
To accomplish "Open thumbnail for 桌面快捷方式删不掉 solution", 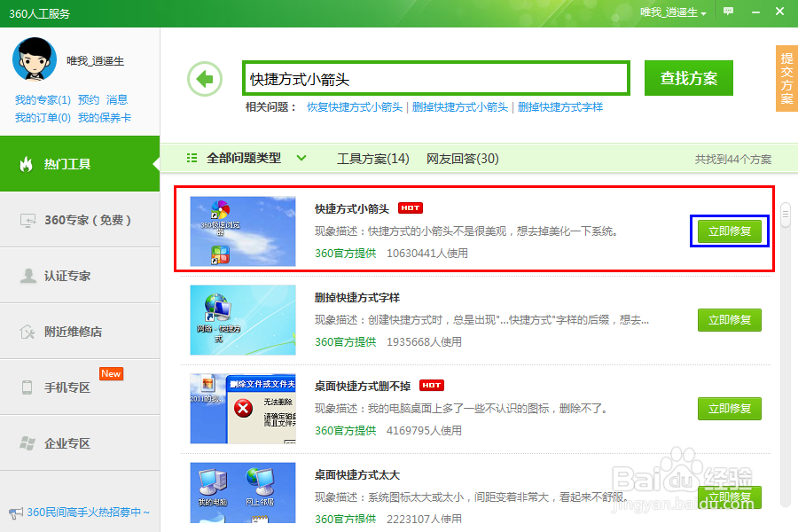I will pyautogui.click(x=243, y=408).
